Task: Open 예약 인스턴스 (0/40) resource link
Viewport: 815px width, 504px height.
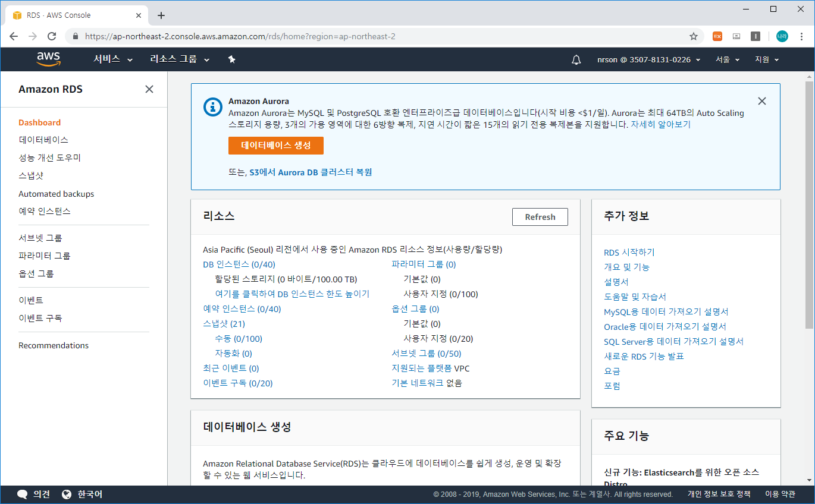Action: tap(242, 309)
